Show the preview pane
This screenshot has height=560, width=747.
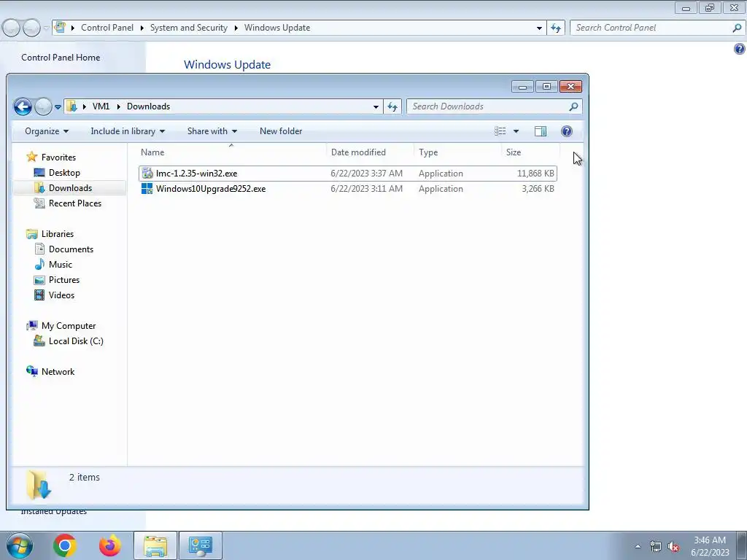pos(541,131)
